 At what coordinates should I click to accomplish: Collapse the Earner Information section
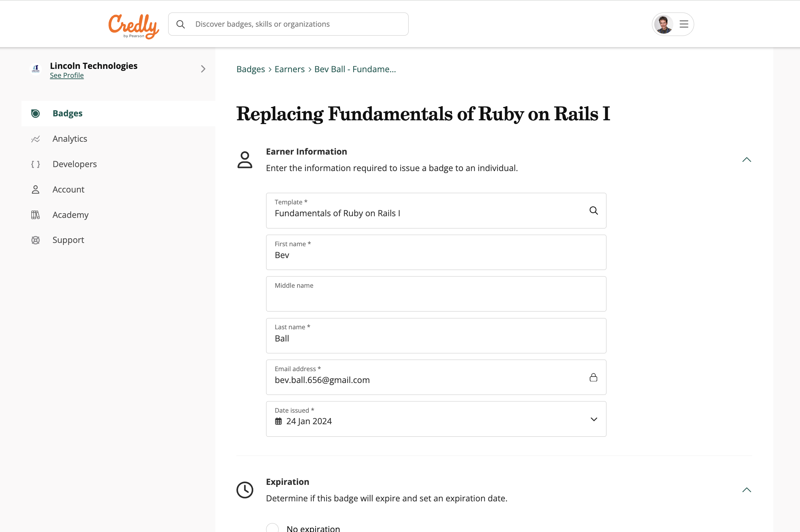pos(746,160)
